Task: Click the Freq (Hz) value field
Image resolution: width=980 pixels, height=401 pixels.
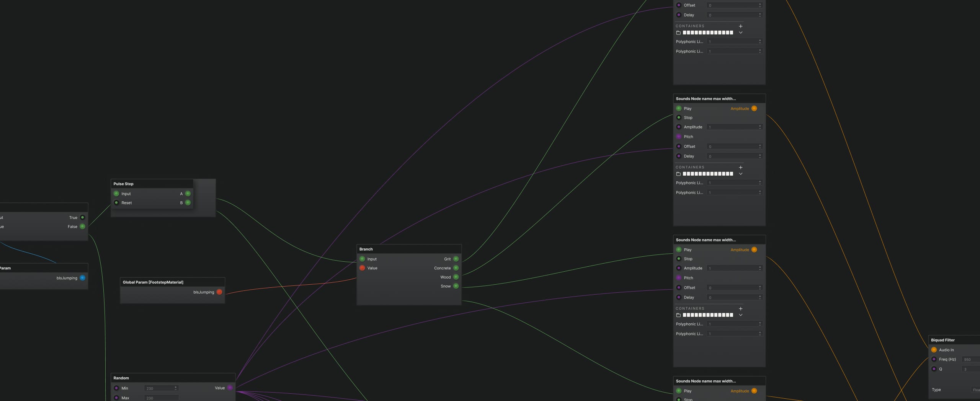Action: point(970,359)
